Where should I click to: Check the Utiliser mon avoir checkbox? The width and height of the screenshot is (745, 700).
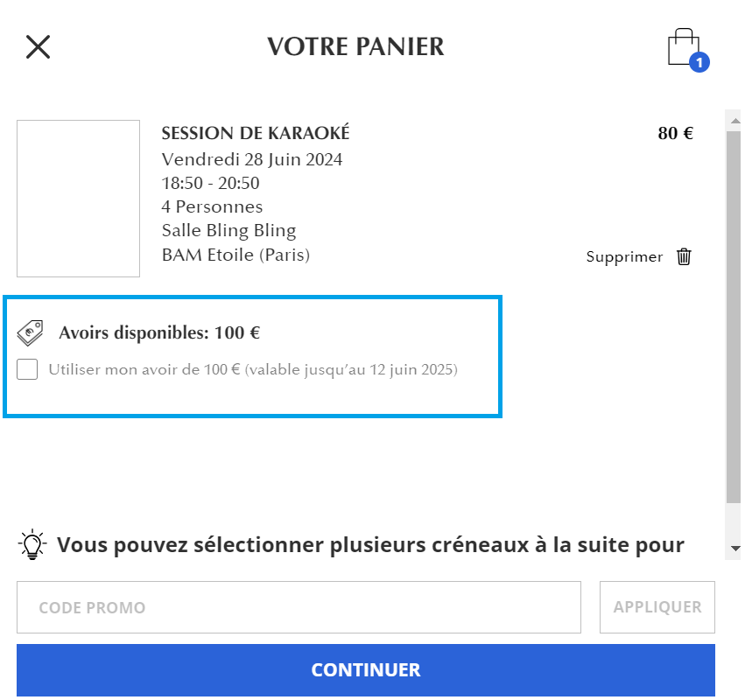click(27, 369)
